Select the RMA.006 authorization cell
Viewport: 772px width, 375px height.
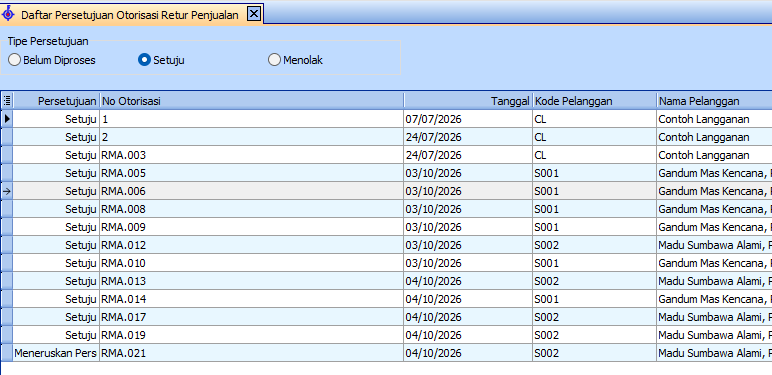coord(252,191)
